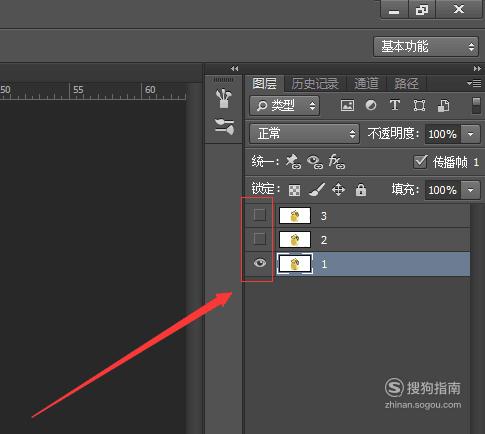The image size is (485, 434).
Task: Lock transparent pixels icon
Action: 294,190
